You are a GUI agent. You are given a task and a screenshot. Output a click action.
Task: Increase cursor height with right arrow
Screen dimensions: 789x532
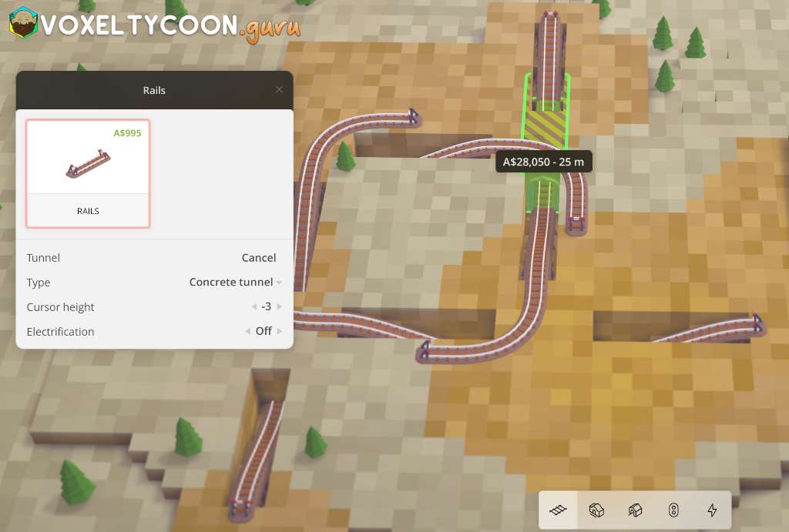point(279,307)
